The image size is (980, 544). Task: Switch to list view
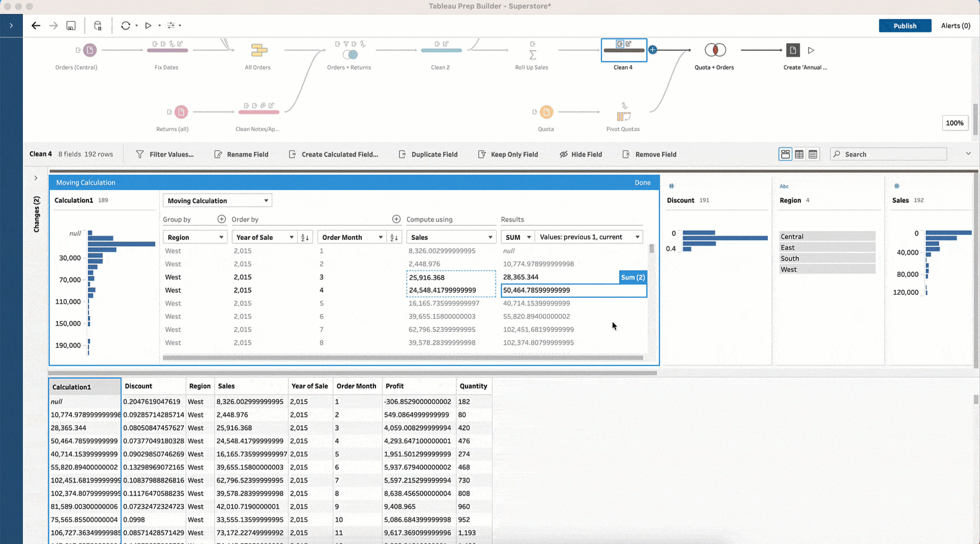click(x=813, y=155)
